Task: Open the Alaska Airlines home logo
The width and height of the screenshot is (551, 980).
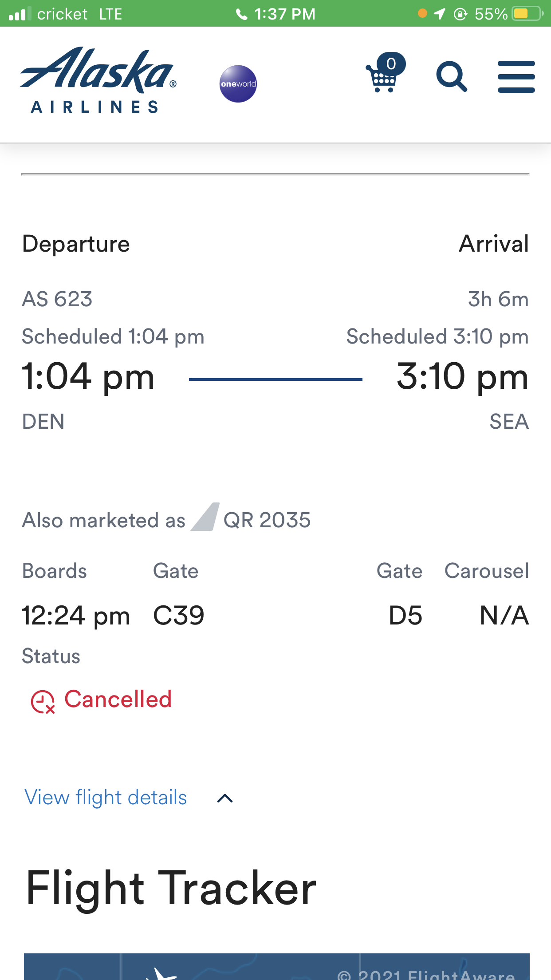Action: coord(98,80)
